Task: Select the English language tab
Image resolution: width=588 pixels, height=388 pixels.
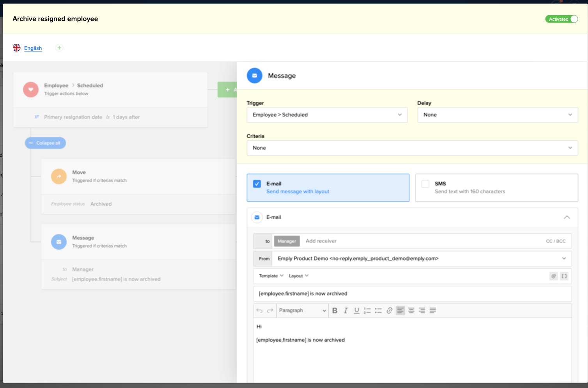Action: 33,48
